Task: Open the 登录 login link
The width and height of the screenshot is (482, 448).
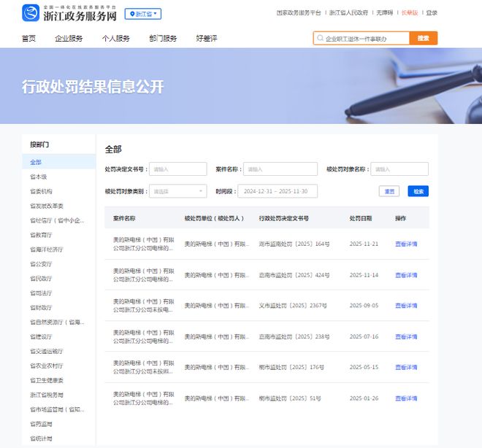Action: [x=432, y=13]
